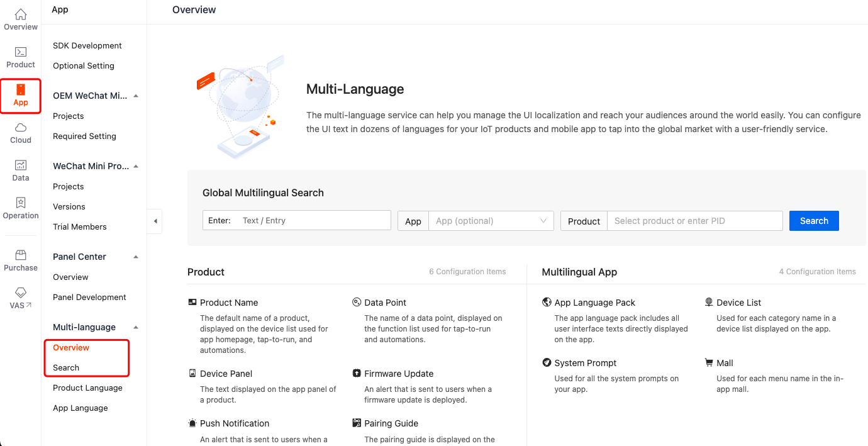Open the App (optional) dropdown selector
The height and width of the screenshot is (446, 868).
click(x=491, y=221)
